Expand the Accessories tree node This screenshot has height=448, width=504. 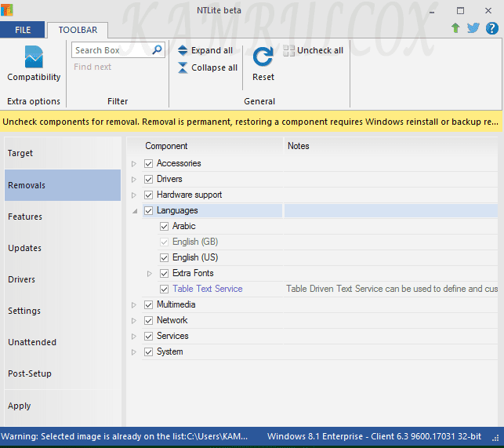(134, 164)
